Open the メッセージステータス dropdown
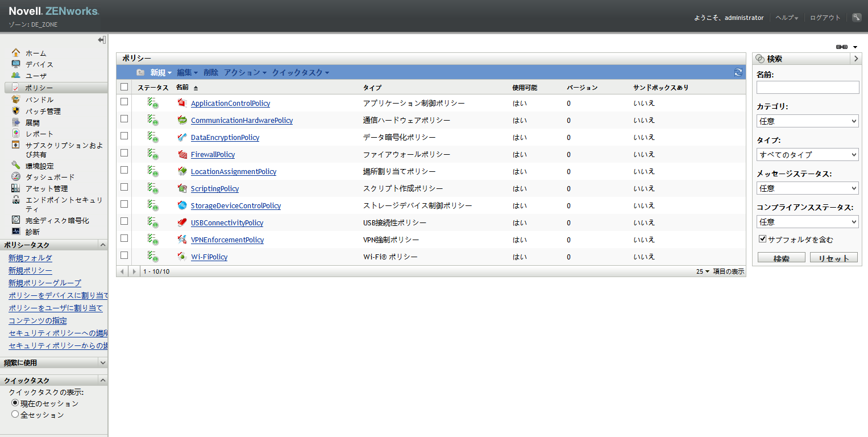The width and height of the screenshot is (868, 437). (808, 188)
